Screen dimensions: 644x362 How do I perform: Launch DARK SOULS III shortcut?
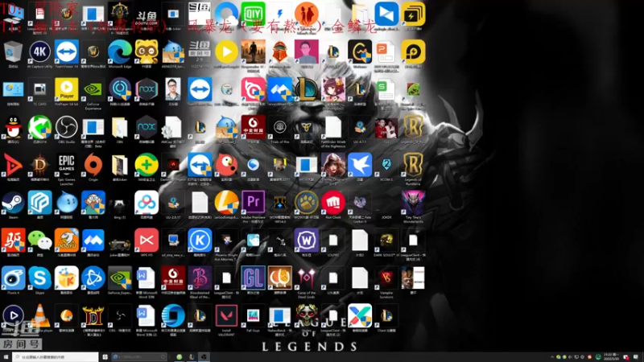tap(386, 241)
